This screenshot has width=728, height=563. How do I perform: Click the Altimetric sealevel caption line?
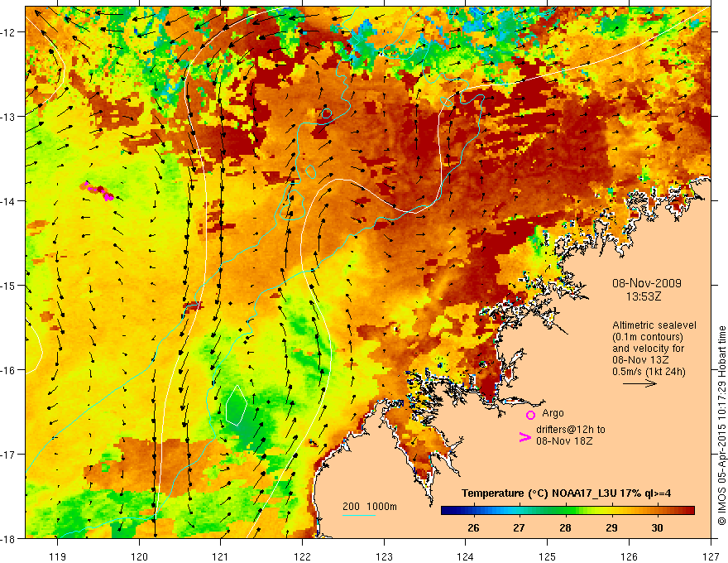pyautogui.click(x=654, y=325)
